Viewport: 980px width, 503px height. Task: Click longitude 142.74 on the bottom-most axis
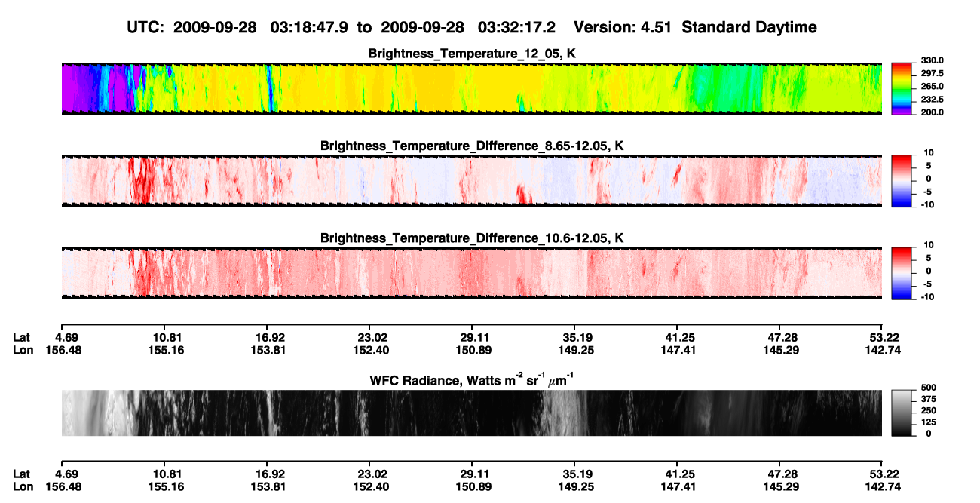883,486
